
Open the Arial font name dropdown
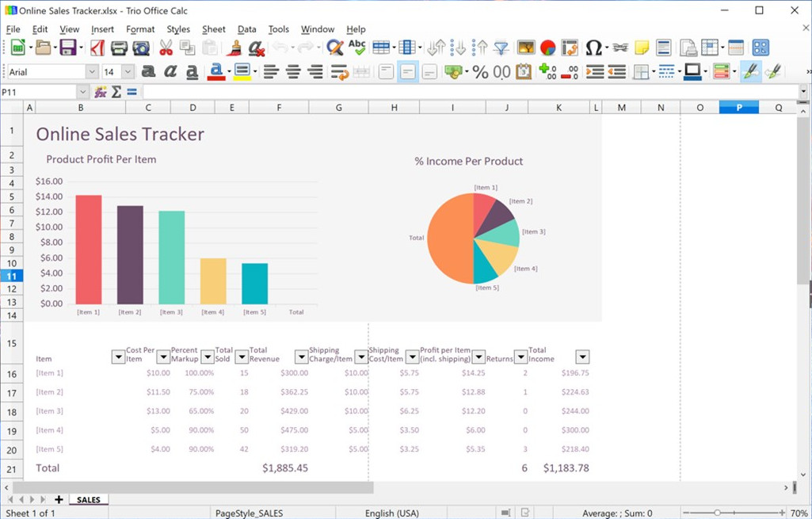[91, 72]
